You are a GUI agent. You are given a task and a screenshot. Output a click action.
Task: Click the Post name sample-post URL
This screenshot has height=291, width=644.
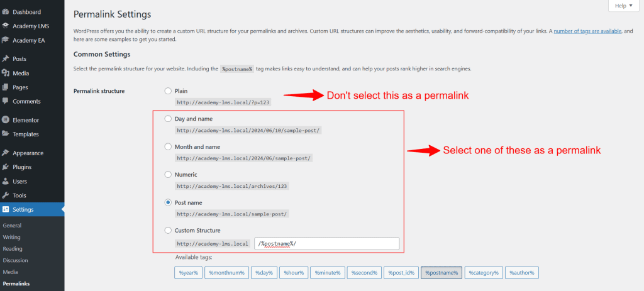(233, 214)
